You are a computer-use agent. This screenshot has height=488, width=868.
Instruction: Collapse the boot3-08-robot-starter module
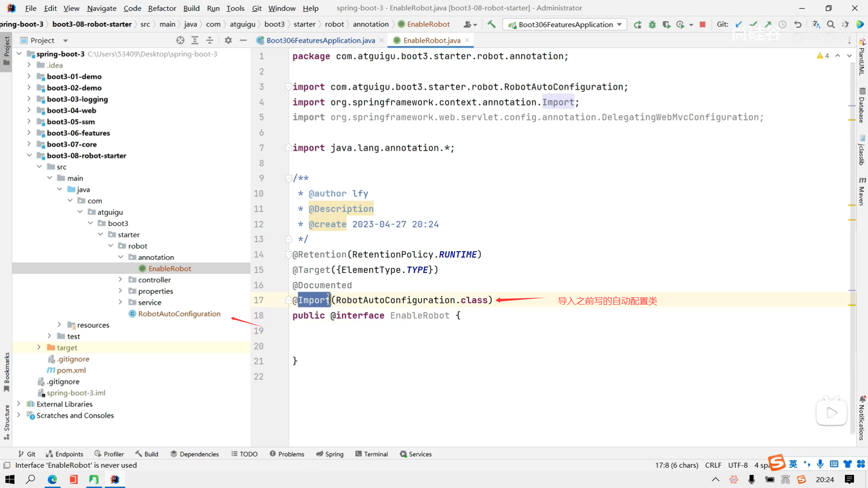click(x=29, y=155)
